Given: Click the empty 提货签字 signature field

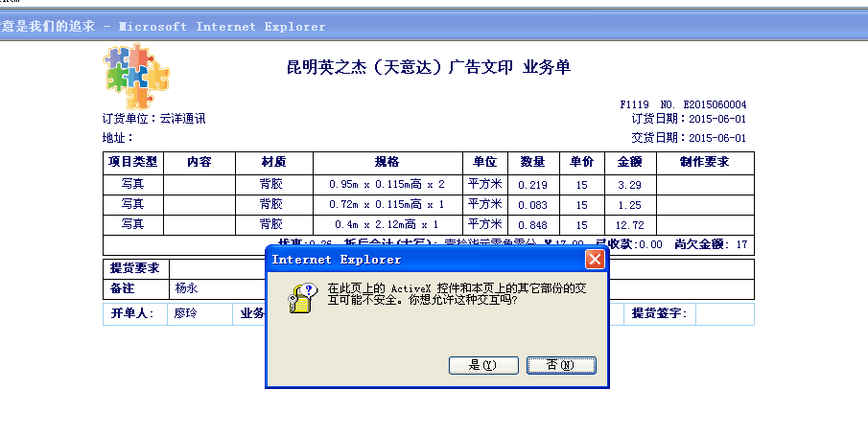Looking at the screenshot, I should coord(724,314).
